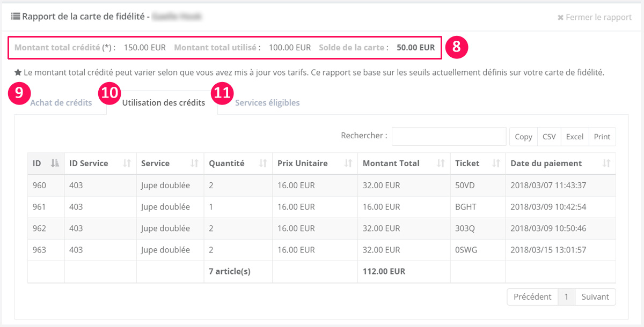Click Fermer le rapport link
Viewport: 644px width, 327px height.
(595, 17)
